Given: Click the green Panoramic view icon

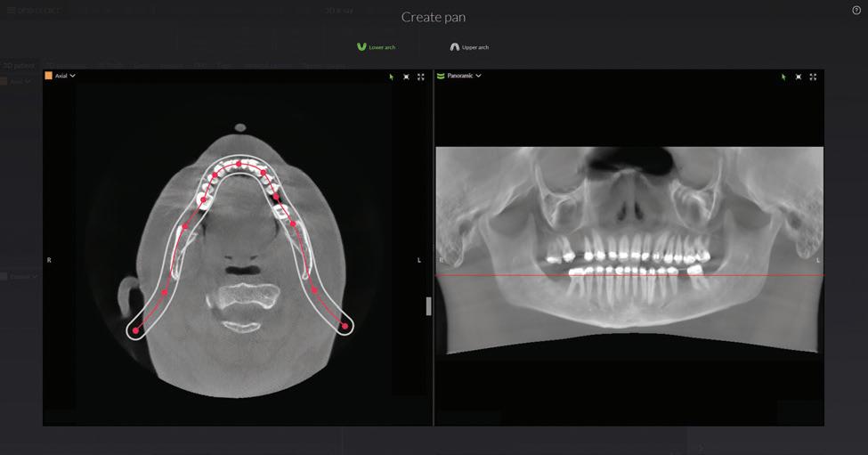Looking at the screenshot, I should click(441, 76).
